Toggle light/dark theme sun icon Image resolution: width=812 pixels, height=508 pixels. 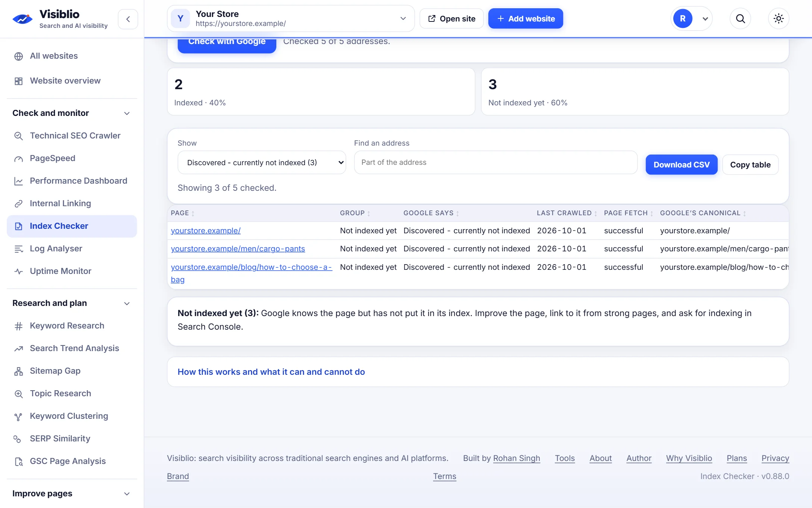(x=779, y=18)
